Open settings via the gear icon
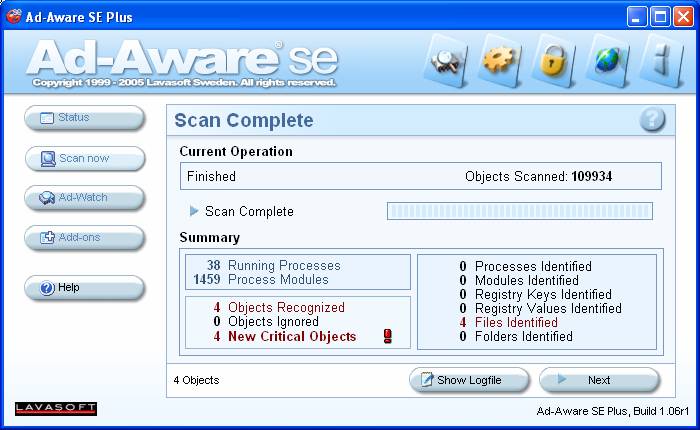The image size is (700, 430). [500, 60]
